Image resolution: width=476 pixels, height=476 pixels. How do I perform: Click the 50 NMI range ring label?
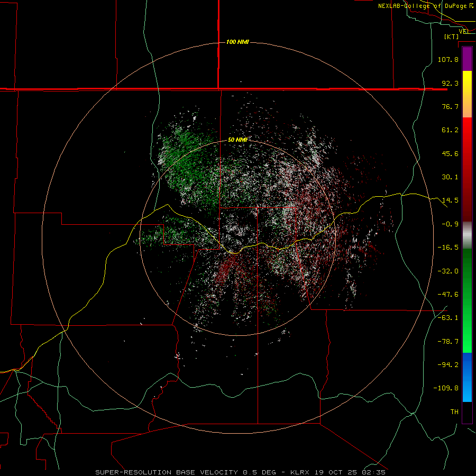click(237, 140)
